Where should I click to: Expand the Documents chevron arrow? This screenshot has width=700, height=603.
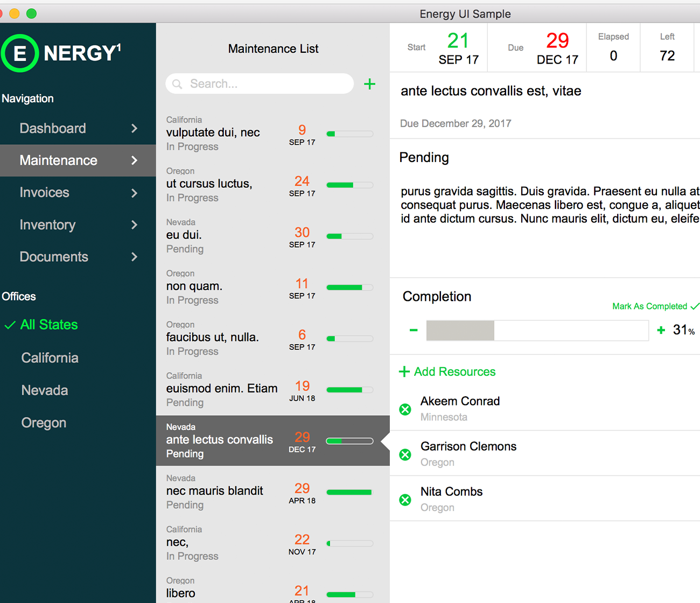tap(134, 257)
